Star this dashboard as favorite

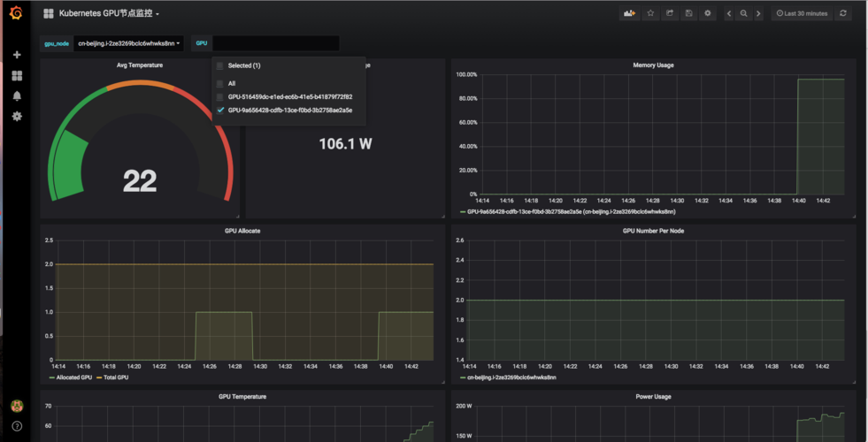[650, 14]
